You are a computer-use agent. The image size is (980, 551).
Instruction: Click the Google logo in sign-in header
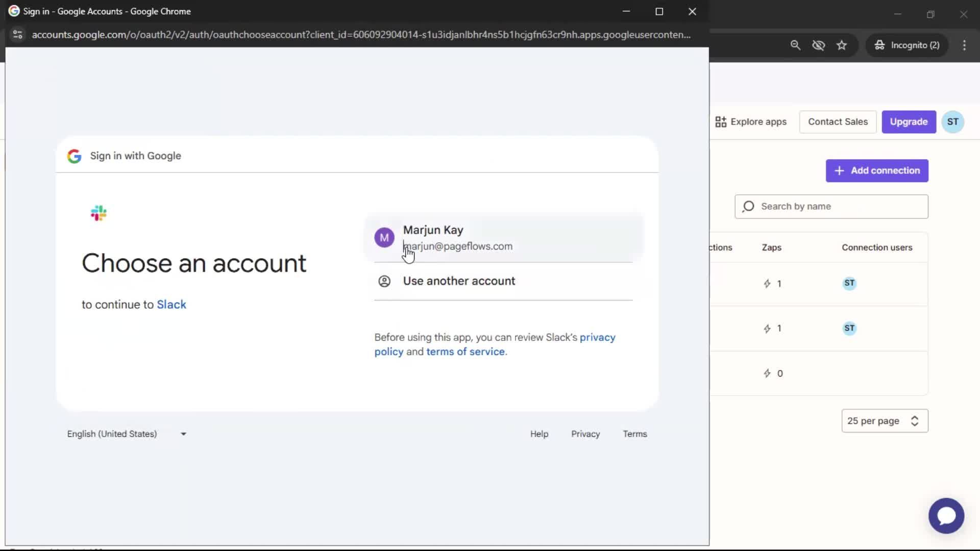[x=75, y=156]
